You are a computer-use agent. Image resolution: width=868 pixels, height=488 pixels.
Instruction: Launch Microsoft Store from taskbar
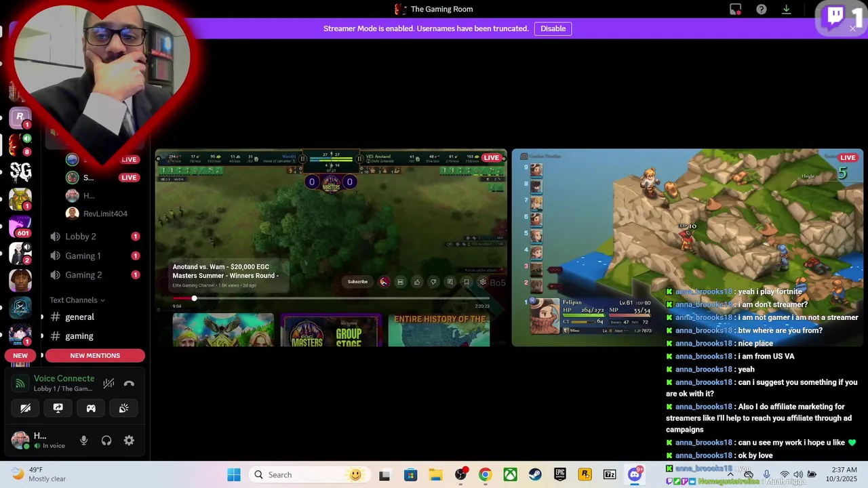point(410,474)
